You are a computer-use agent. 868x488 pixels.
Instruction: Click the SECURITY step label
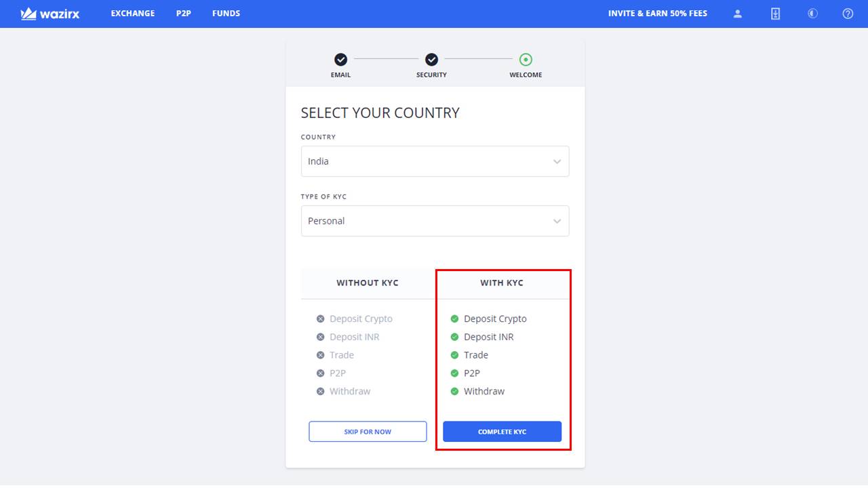(x=431, y=75)
